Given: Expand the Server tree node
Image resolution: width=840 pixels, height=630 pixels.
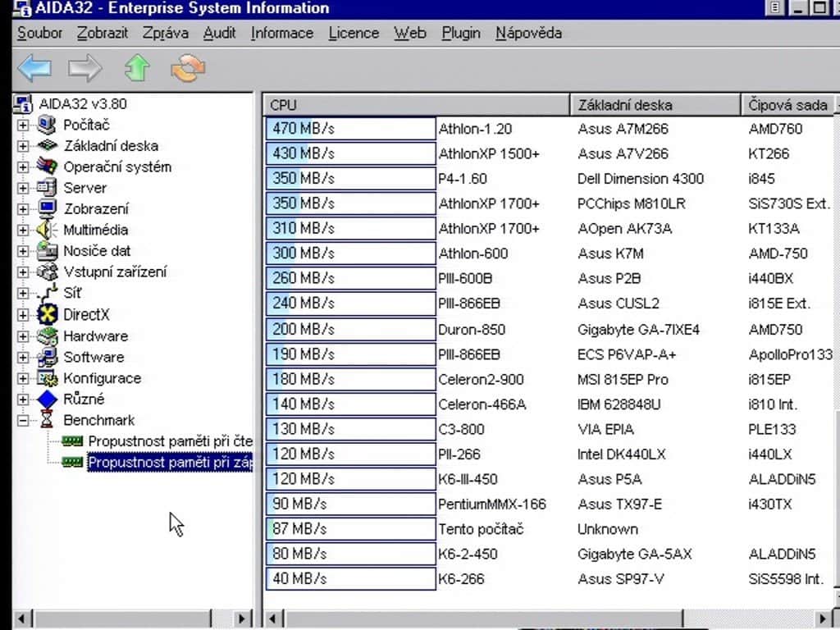Looking at the screenshot, I should click(23, 188).
